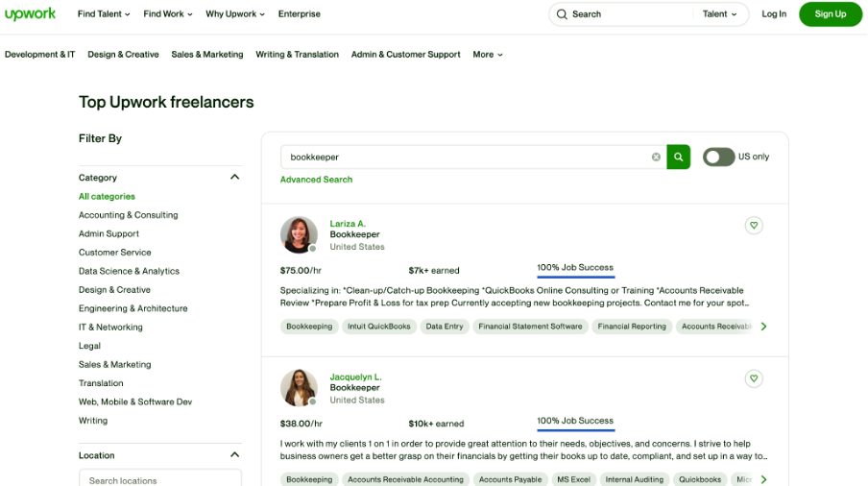Open the Enterprise page

[x=299, y=13]
